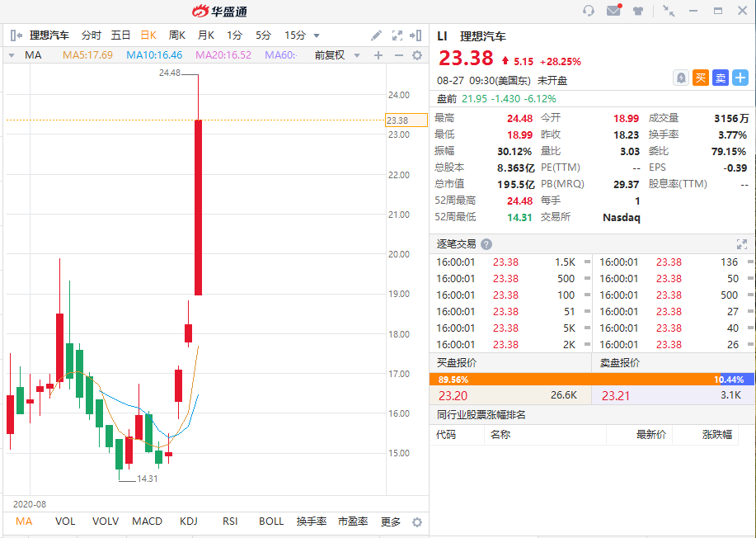The height and width of the screenshot is (538, 756).
Task: Select BOLL indicator tab
Action: [x=271, y=521]
